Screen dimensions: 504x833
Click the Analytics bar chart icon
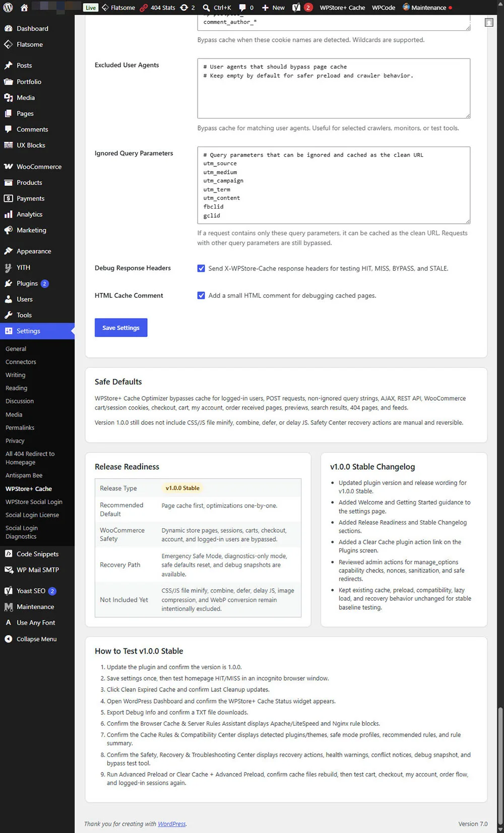click(x=8, y=214)
